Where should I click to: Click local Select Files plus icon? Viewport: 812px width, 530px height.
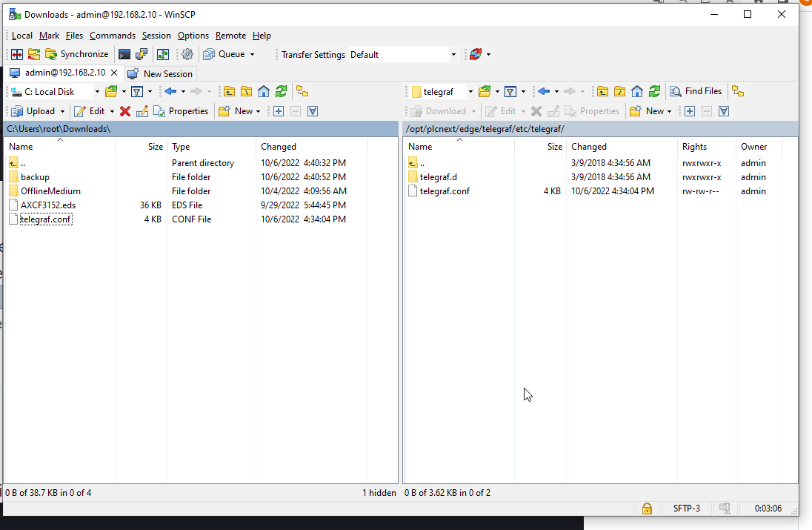click(x=279, y=111)
